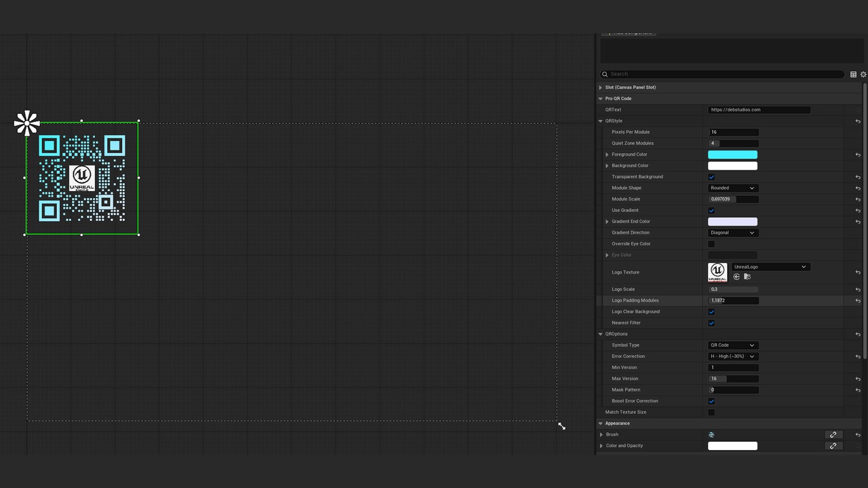The image size is (868, 488).
Task: Open the property matrix table view icon
Action: pyautogui.click(x=853, y=75)
